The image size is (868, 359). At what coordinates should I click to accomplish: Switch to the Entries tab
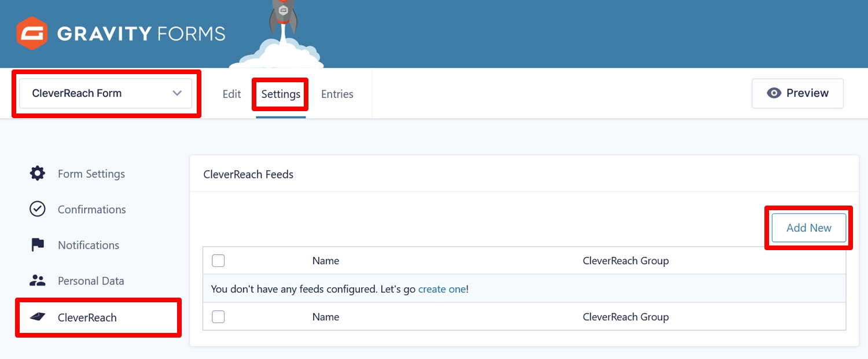pyautogui.click(x=337, y=94)
